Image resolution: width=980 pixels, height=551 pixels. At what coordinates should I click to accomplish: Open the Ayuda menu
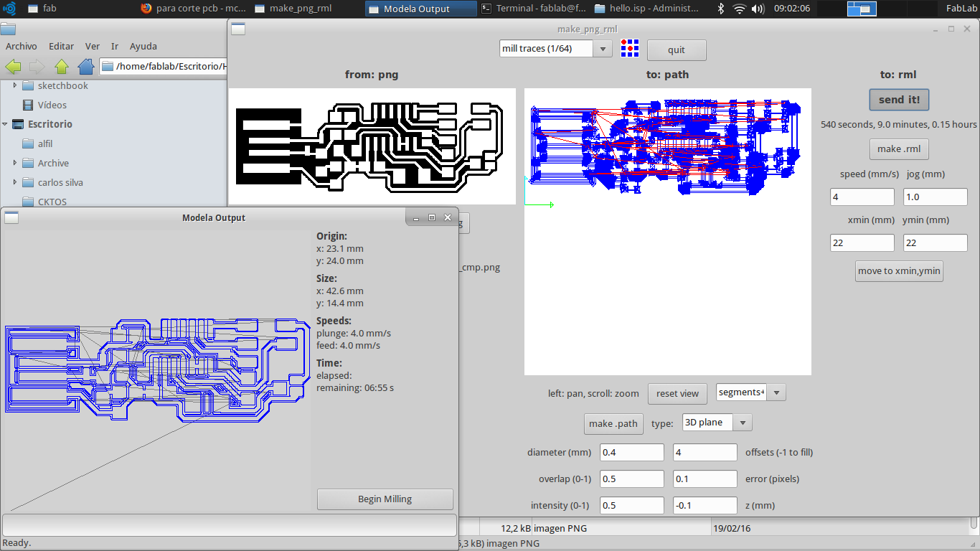(143, 46)
